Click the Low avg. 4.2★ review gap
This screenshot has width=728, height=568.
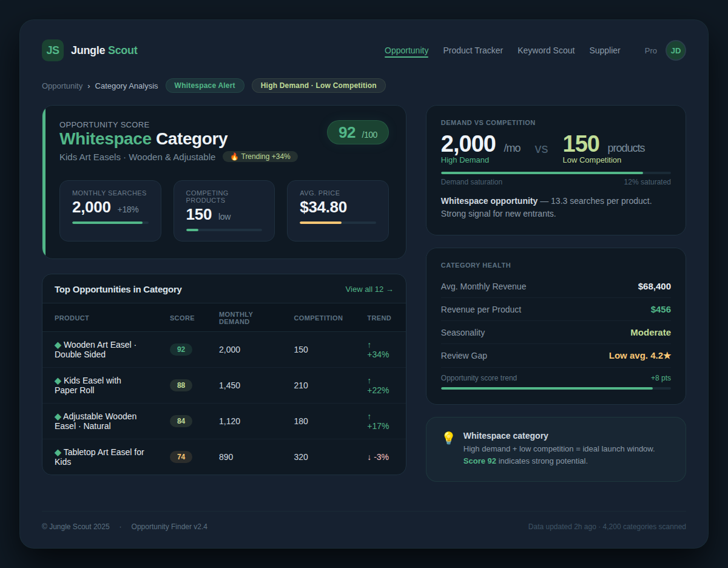(640, 356)
